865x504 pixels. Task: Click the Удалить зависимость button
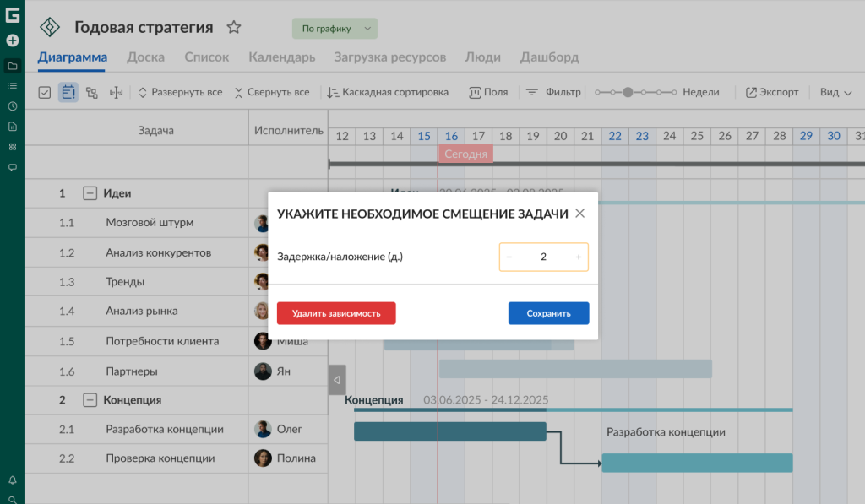[336, 313]
